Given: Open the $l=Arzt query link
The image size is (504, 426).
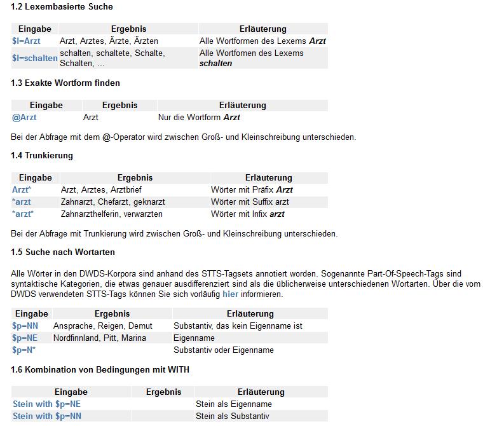Looking at the screenshot, I should 26,41.
